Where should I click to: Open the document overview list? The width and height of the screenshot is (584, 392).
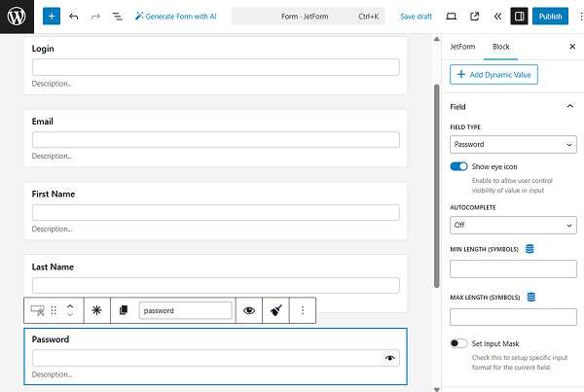point(117,17)
